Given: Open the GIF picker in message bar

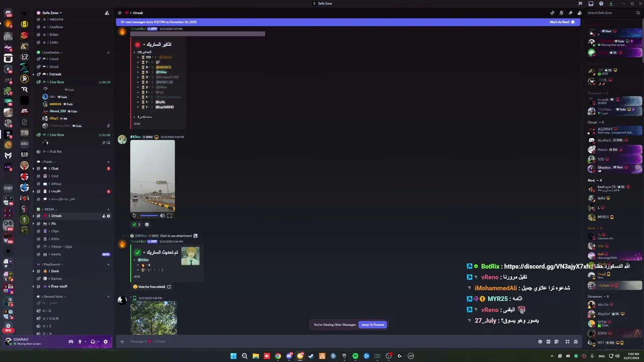Looking at the screenshot, I should pyautogui.click(x=548, y=342).
